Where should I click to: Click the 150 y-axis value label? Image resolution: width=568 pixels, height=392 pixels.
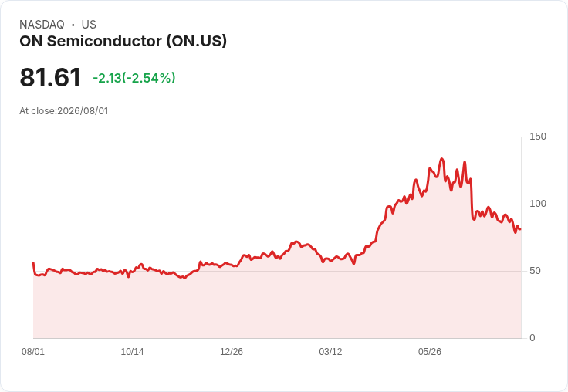[538, 137]
